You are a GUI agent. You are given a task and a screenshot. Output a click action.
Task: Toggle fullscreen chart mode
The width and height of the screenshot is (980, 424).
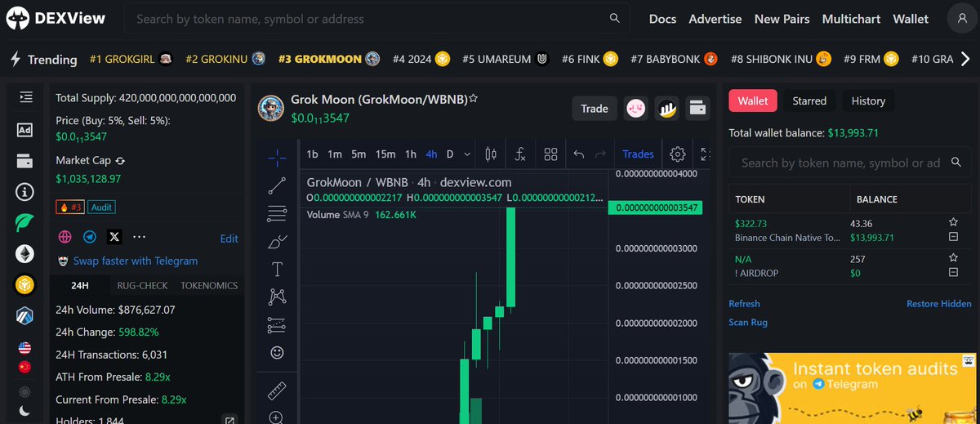pyautogui.click(x=706, y=154)
